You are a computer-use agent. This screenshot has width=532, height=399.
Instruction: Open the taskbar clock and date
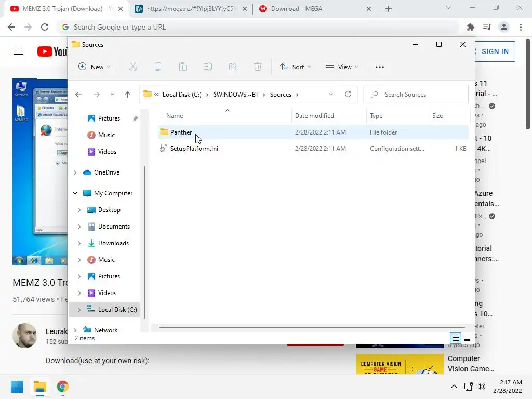[x=507, y=387]
